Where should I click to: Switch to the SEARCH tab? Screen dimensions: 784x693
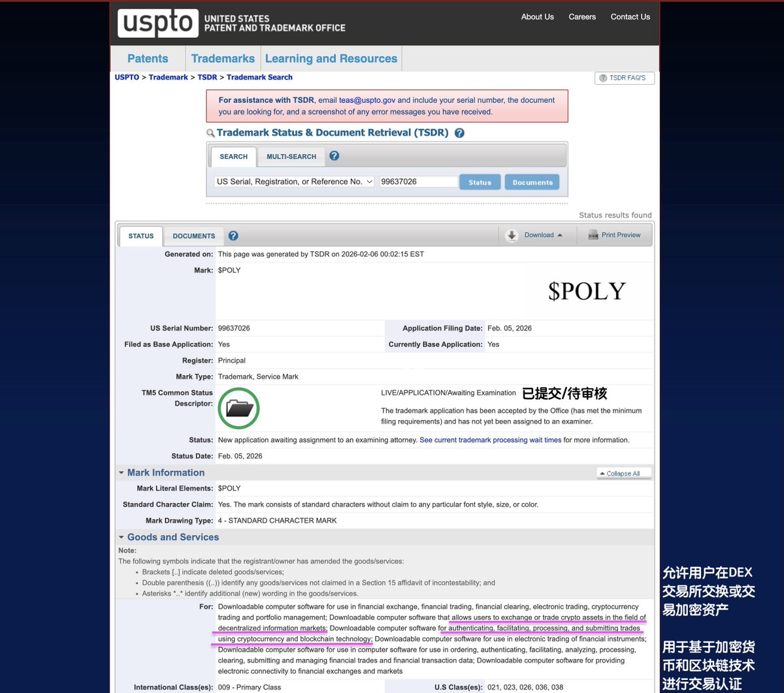(x=233, y=157)
